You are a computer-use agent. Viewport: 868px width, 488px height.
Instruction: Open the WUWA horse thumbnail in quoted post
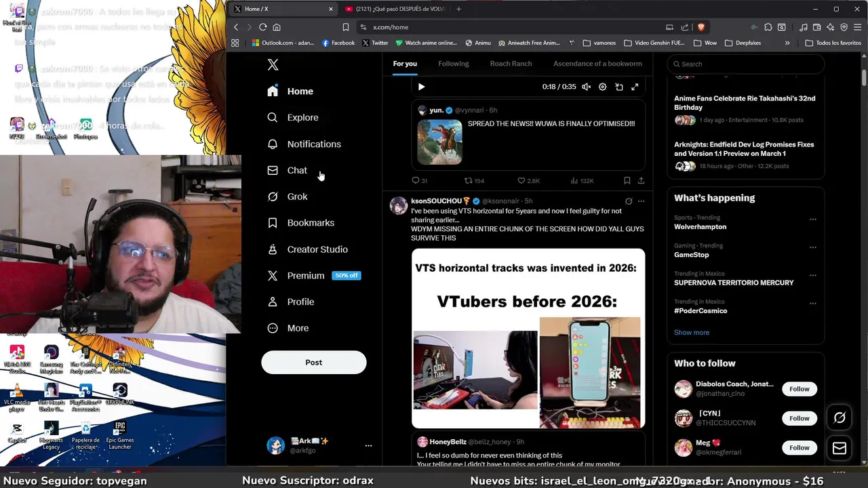click(439, 142)
